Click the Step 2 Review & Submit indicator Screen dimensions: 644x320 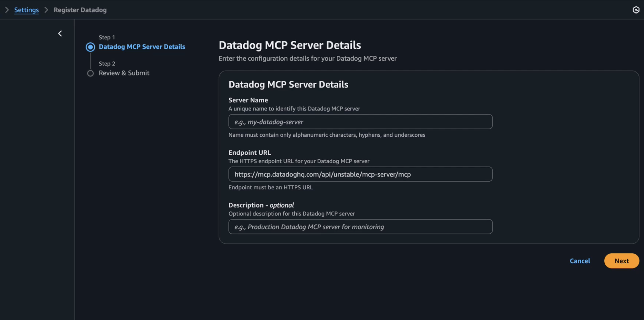coord(90,73)
